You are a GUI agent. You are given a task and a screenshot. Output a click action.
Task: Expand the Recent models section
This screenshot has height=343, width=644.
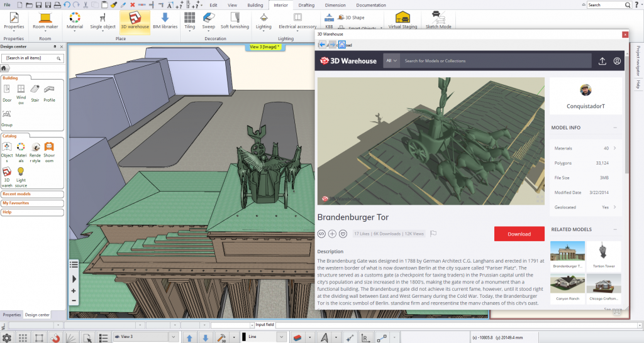tap(33, 194)
